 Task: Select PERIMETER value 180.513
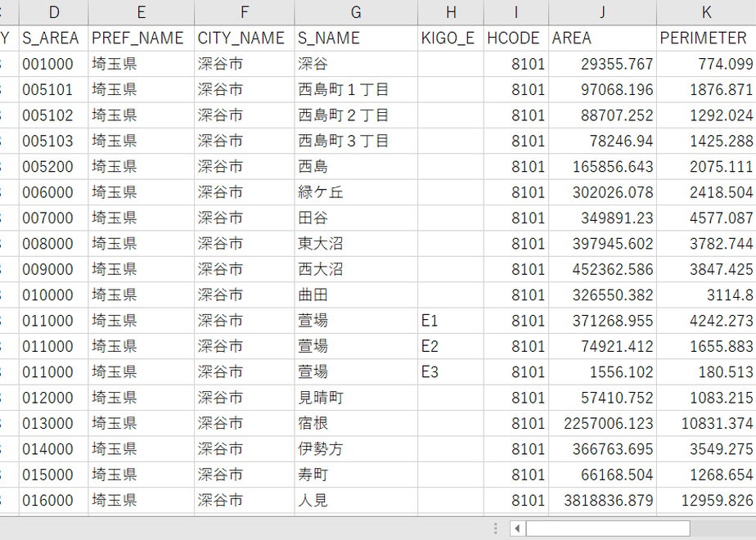point(706,371)
